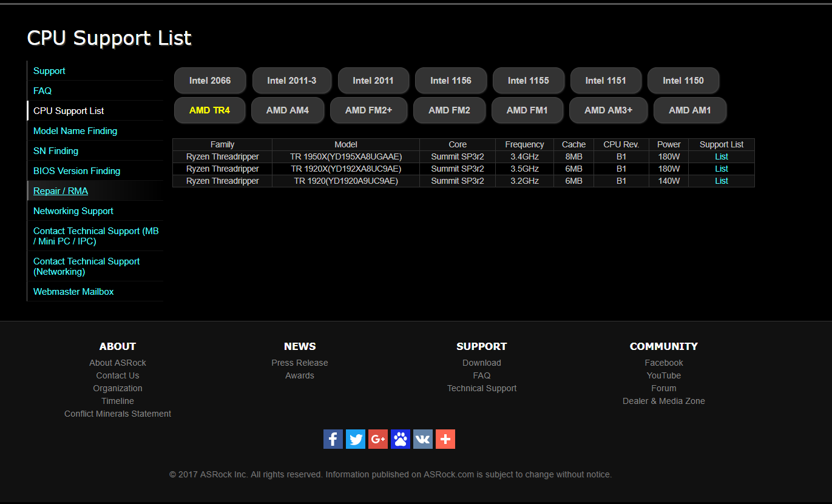832x504 pixels.
Task: Show Intel 1156 CPU list
Action: [451, 81]
